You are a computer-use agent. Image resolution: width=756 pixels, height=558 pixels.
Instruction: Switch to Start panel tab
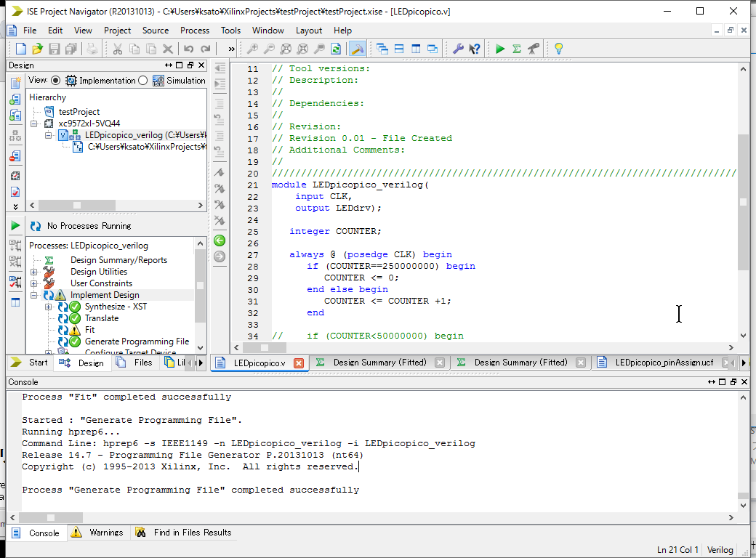(x=29, y=363)
